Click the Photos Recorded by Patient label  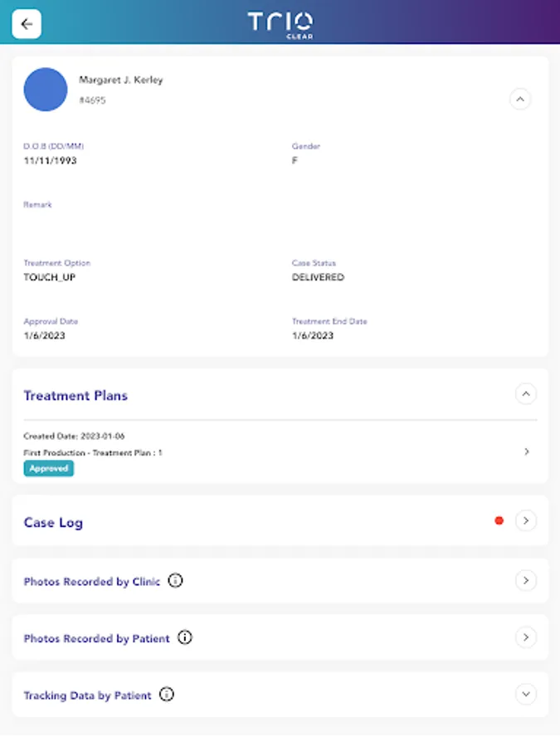click(x=96, y=639)
